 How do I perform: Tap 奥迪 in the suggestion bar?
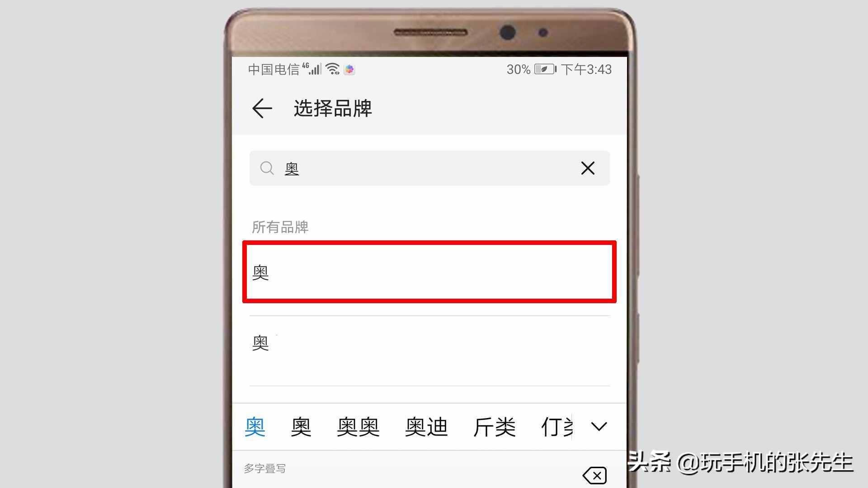pos(428,427)
